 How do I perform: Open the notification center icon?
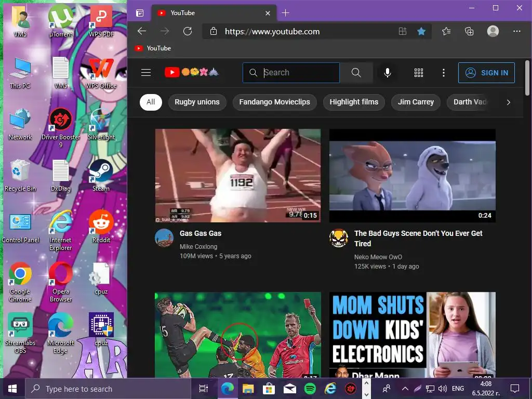[x=515, y=389]
